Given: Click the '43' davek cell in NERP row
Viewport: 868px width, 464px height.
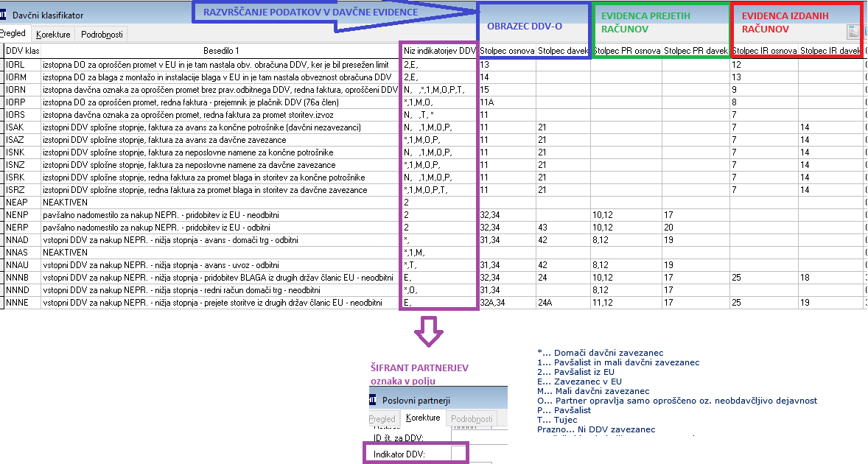Looking at the screenshot, I should click(x=563, y=228).
